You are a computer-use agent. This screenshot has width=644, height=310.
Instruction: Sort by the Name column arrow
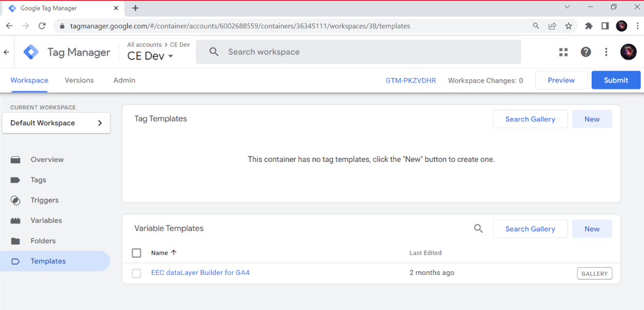(x=174, y=252)
